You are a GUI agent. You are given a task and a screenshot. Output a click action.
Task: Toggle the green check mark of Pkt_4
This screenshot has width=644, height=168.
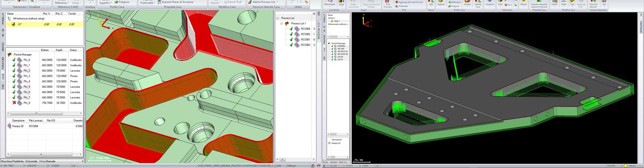point(14,81)
